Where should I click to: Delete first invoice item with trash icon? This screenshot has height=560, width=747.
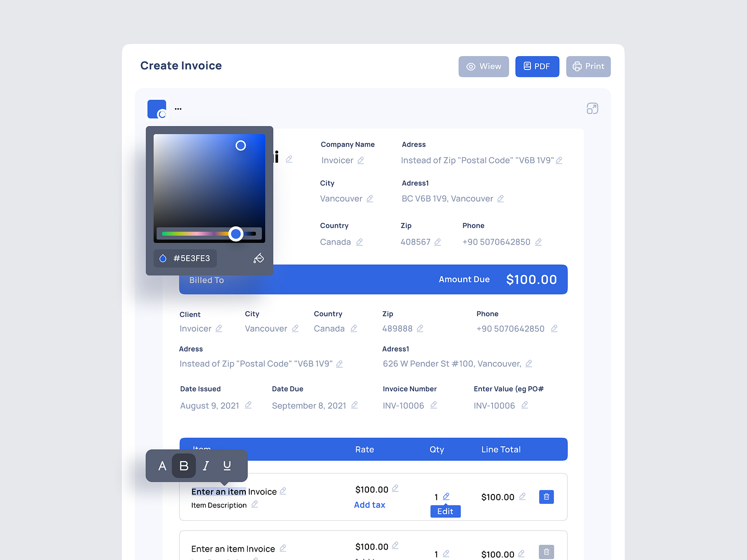click(546, 496)
